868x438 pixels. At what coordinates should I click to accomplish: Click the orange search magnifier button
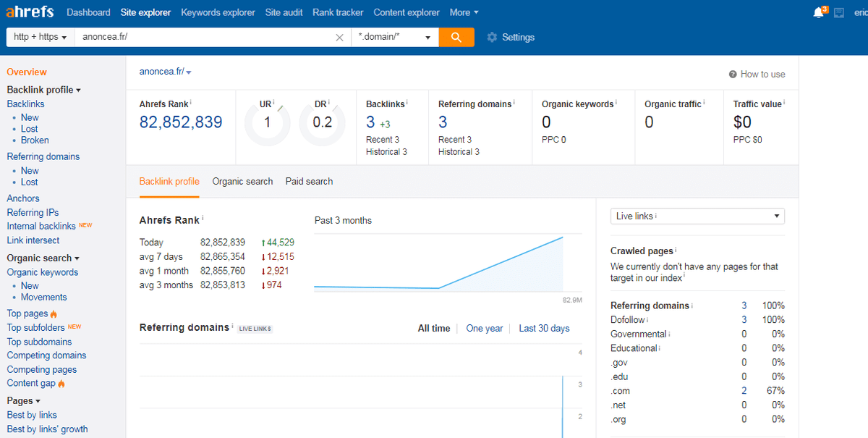point(456,37)
